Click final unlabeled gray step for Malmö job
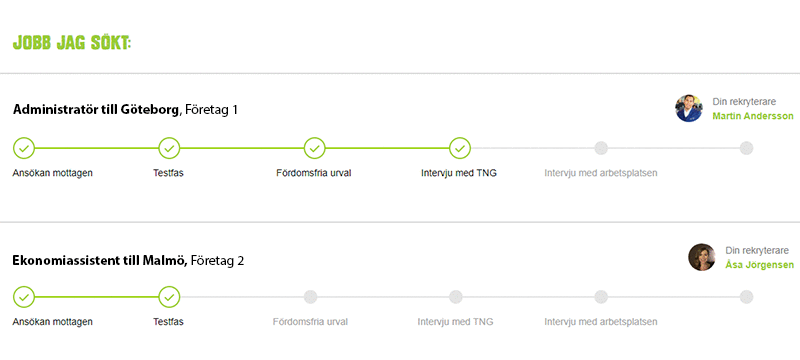The height and width of the screenshot is (360, 800). click(746, 297)
